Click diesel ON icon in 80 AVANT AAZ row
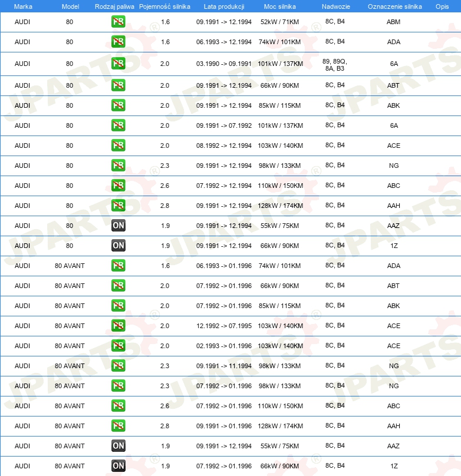Screen dimensions: 461x476 118,446
